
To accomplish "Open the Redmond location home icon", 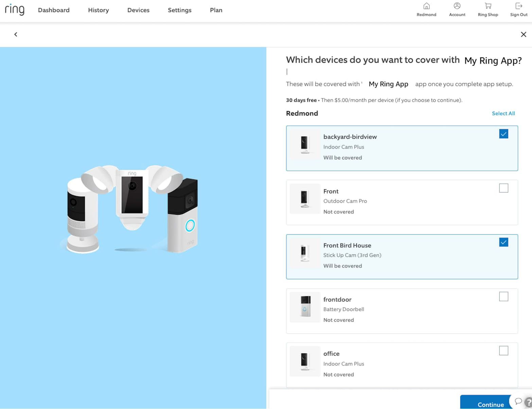I will pos(426,6).
